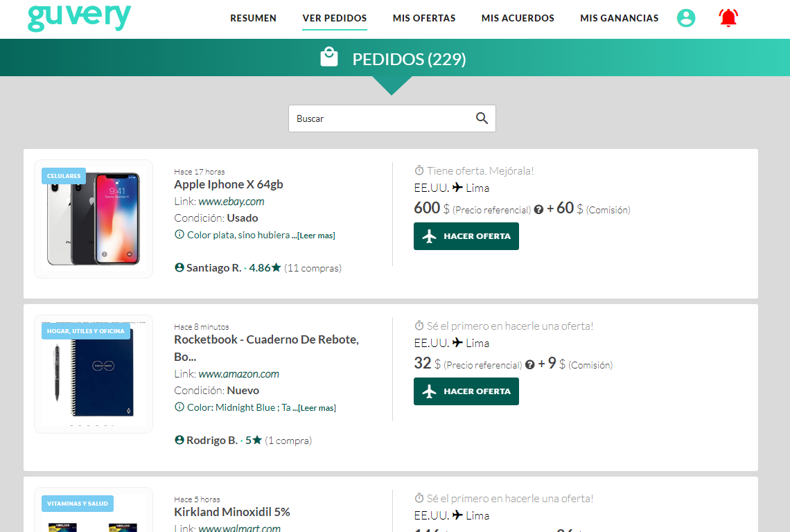Click the (1 compra) text

point(288,441)
